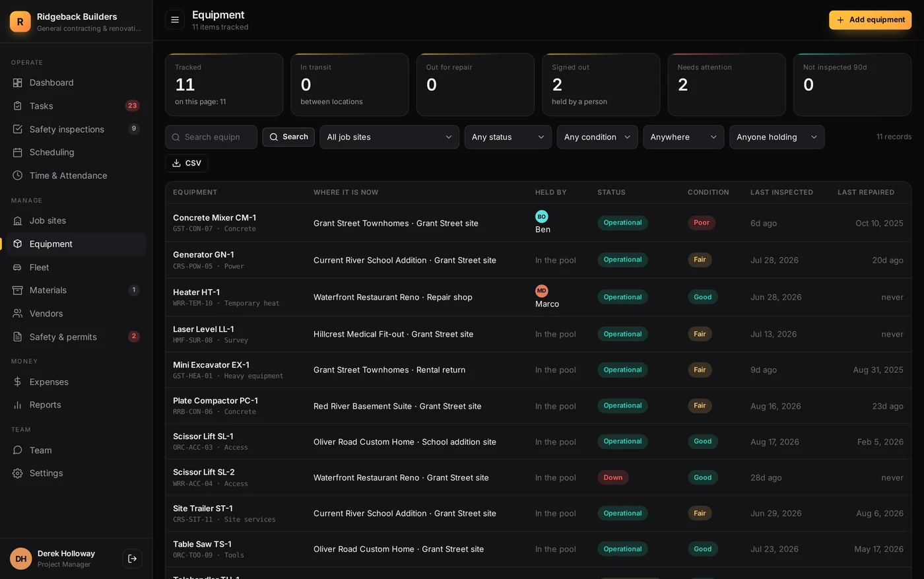
Task: Open the Any condition filter dropdown
Action: pyautogui.click(x=597, y=137)
